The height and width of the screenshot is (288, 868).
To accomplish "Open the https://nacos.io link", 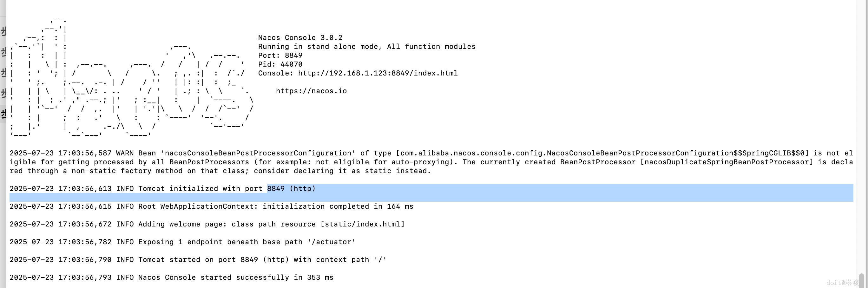I will [311, 91].
